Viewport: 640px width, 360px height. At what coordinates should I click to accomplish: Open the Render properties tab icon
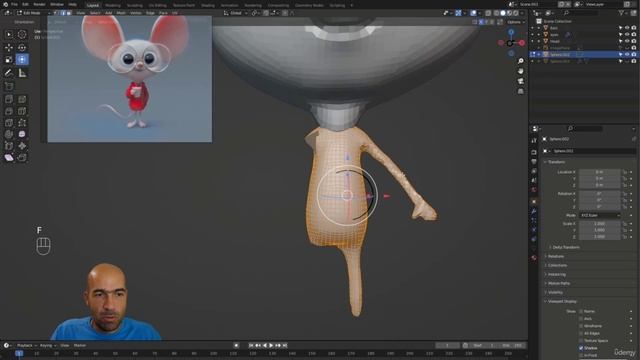pyautogui.click(x=534, y=152)
